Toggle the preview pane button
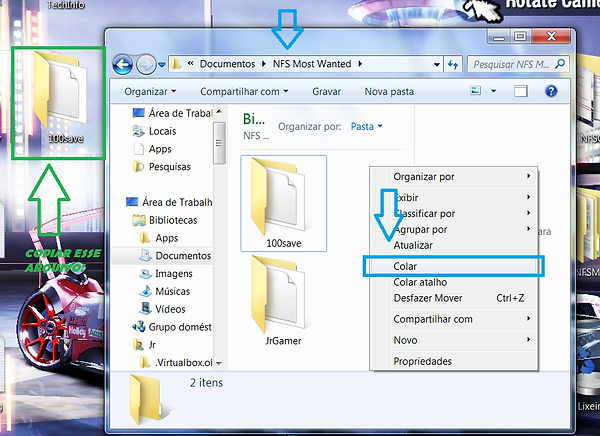 pos(520,91)
